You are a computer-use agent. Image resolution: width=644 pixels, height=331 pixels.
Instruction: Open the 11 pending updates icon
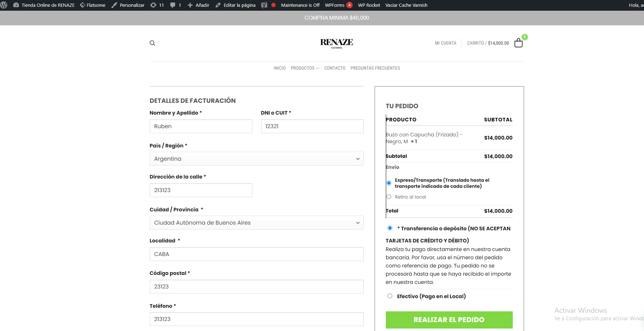tap(153, 5)
